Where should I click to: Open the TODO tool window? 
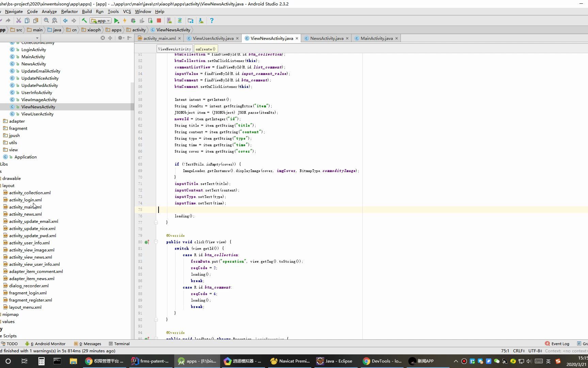10,344
